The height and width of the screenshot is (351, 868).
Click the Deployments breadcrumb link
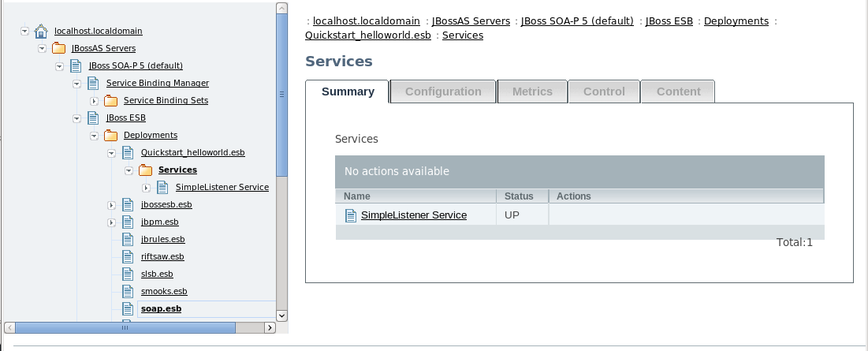(x=736, y=21)
